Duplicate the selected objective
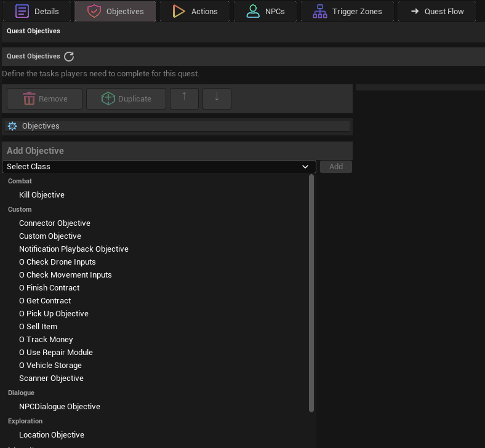The image size is (485, 448). [126, 99]
